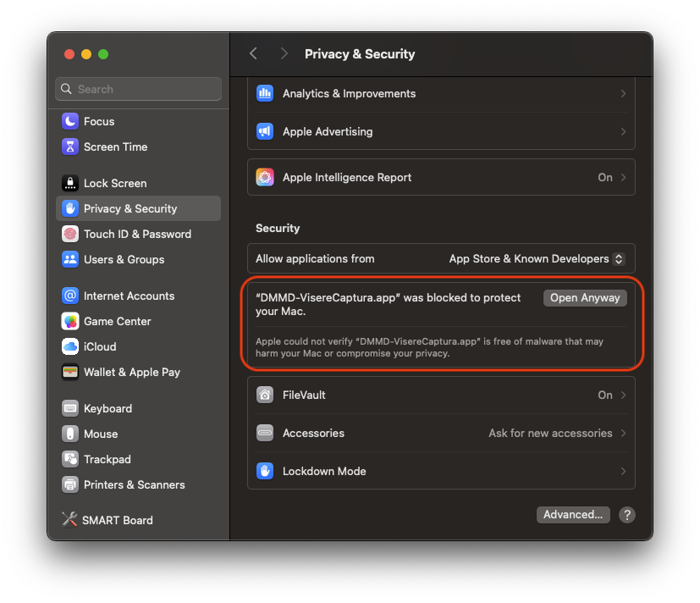The width and height of the screenshot is (700, 603).
Task: Go back with the left arrow
Action: 253,53
